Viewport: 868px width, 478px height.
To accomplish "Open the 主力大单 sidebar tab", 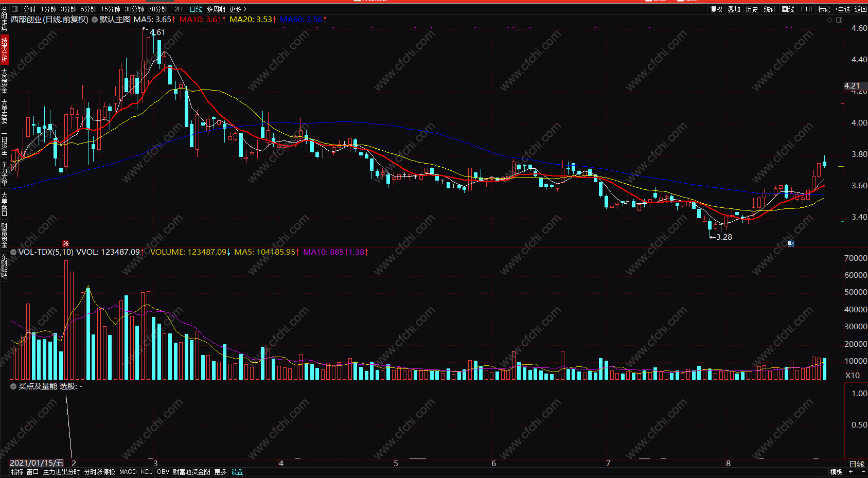I will coord(4,173).
